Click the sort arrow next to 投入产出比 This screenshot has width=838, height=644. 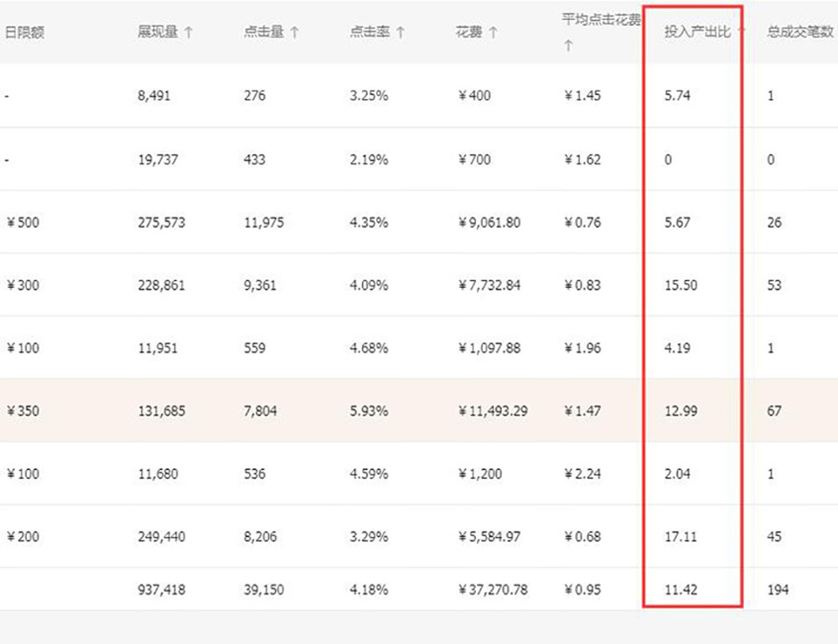[742, 33]
